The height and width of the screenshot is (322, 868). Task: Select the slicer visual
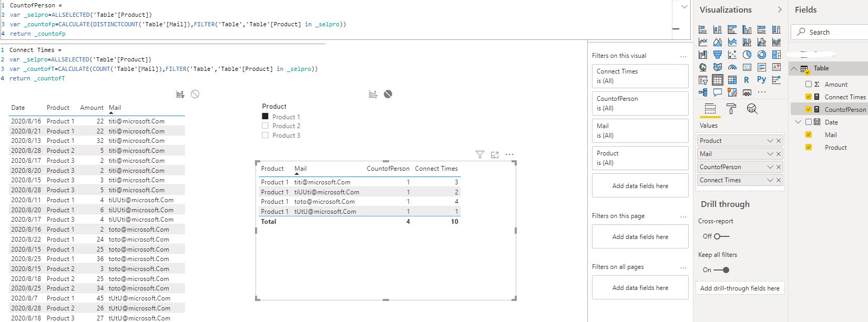pos(702,80)
